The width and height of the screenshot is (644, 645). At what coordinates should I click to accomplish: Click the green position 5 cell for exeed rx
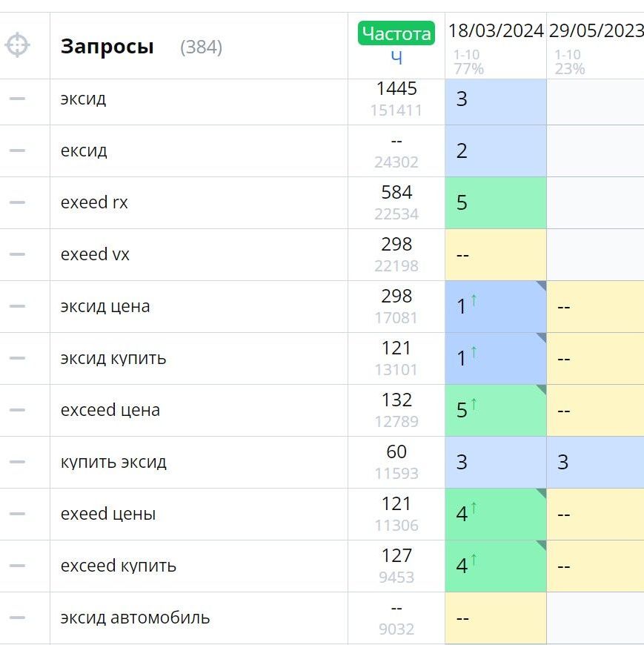pos(496,203)
